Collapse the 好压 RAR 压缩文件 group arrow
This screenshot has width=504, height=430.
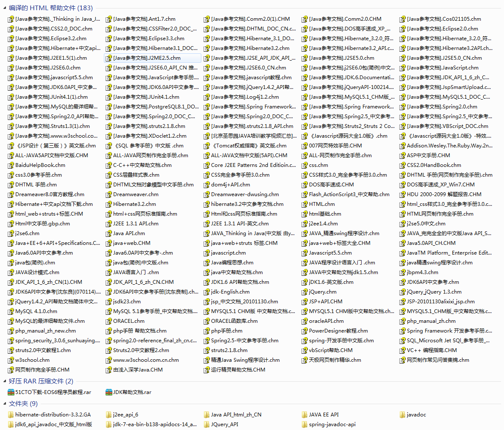(x=5, y=381)
